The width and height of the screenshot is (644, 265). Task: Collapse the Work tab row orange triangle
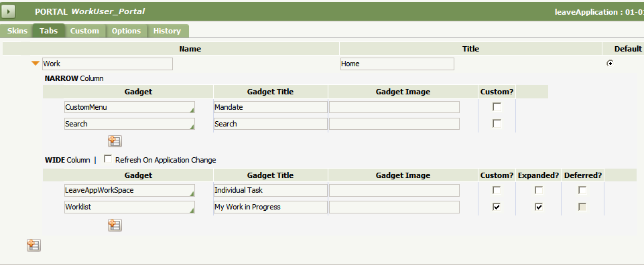(x=36, y=64)
